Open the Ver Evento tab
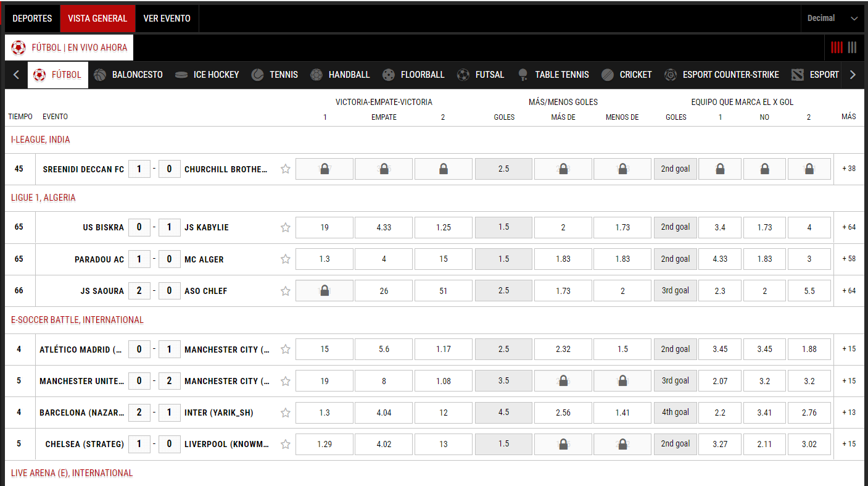868x486 pixels. point(167,19)
